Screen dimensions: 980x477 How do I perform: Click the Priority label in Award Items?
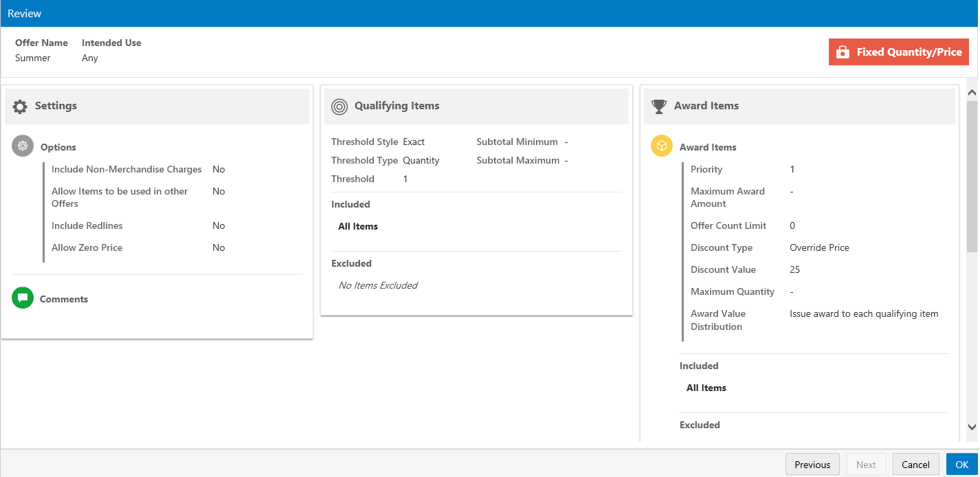click(x=706, y=169)
